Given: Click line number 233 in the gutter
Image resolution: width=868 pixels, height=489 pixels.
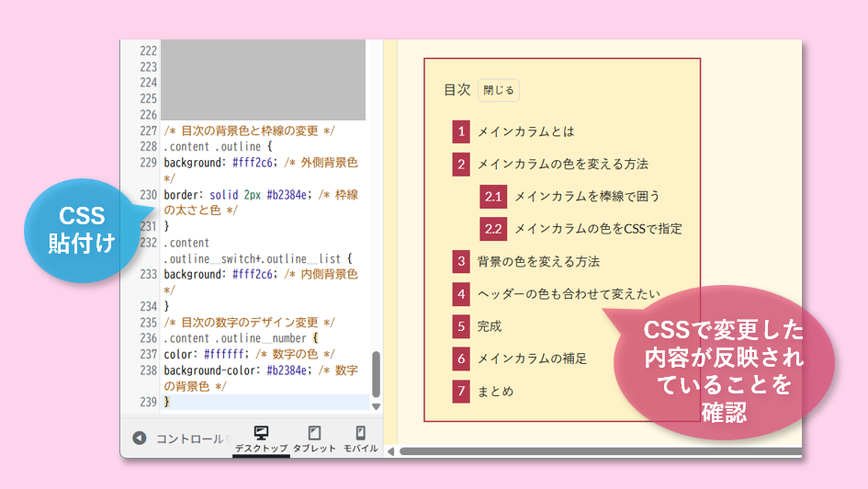Looking at the screenshot, I should click(x=149, y=275).
